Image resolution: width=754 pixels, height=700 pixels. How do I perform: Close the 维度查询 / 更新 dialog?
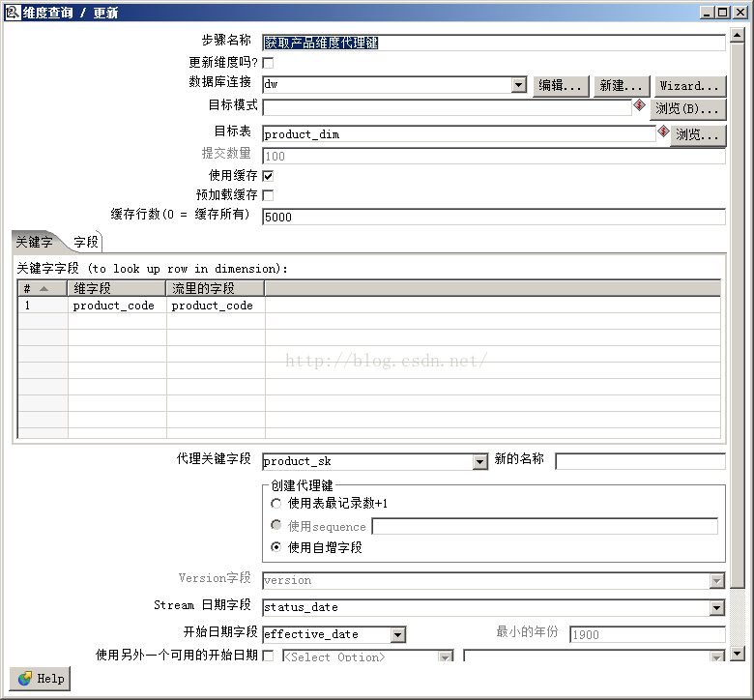point(739,13)
